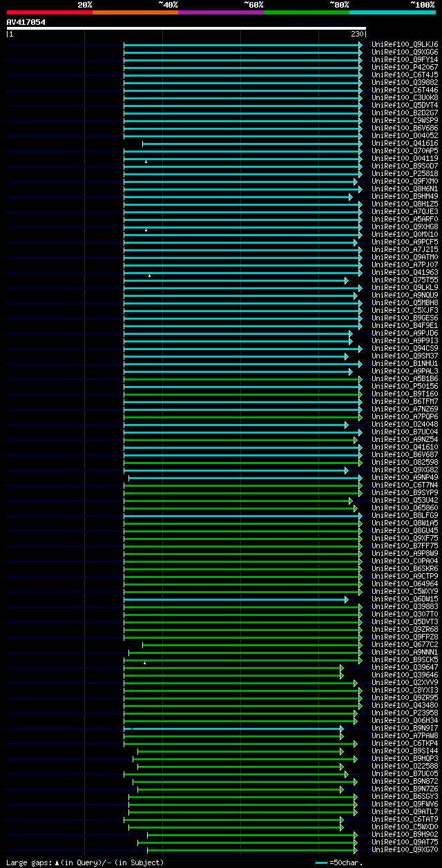The height and width of the screenshot is (868, 442).
Task: Click the gap marker triangle on the O04119 row
Action: (146, 162)
